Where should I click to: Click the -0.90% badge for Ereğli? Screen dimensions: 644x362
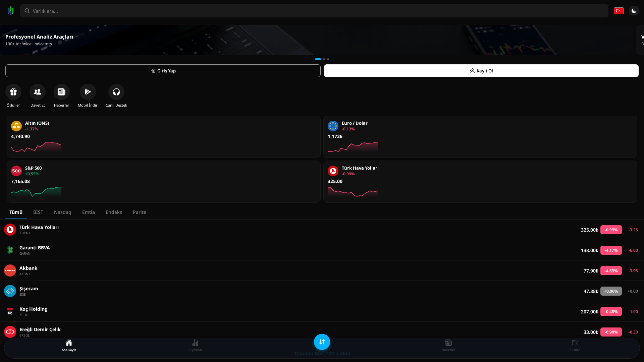(x=611, y=332)
